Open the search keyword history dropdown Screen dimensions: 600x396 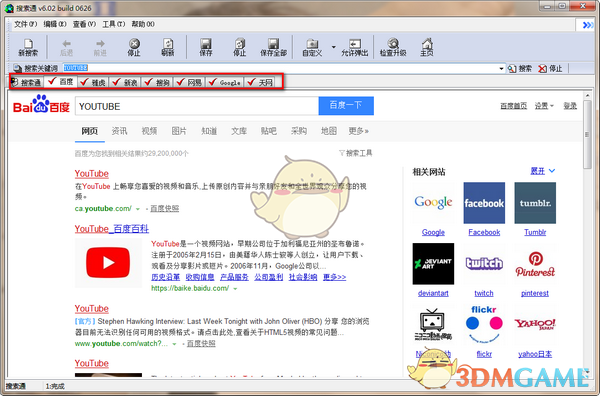click(x=501, y=68)
